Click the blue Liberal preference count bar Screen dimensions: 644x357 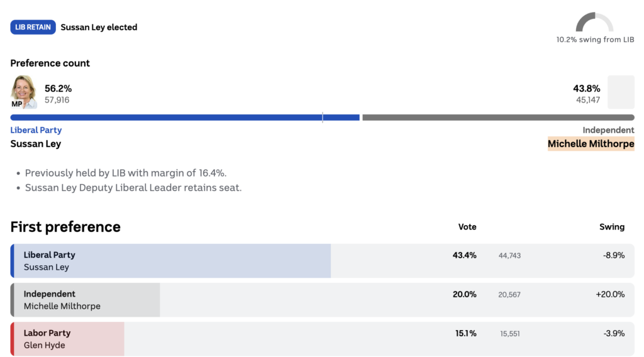point(185,118)
